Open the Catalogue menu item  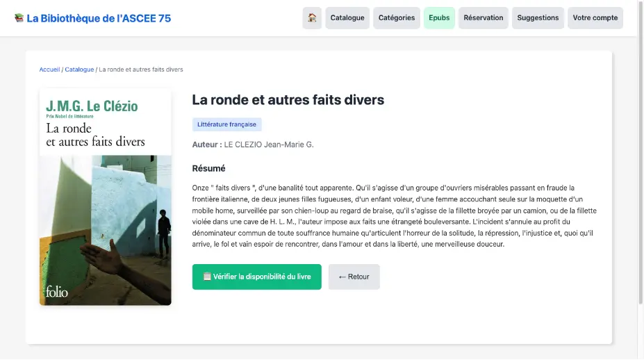pyautogui.click(x=347, y=17)
